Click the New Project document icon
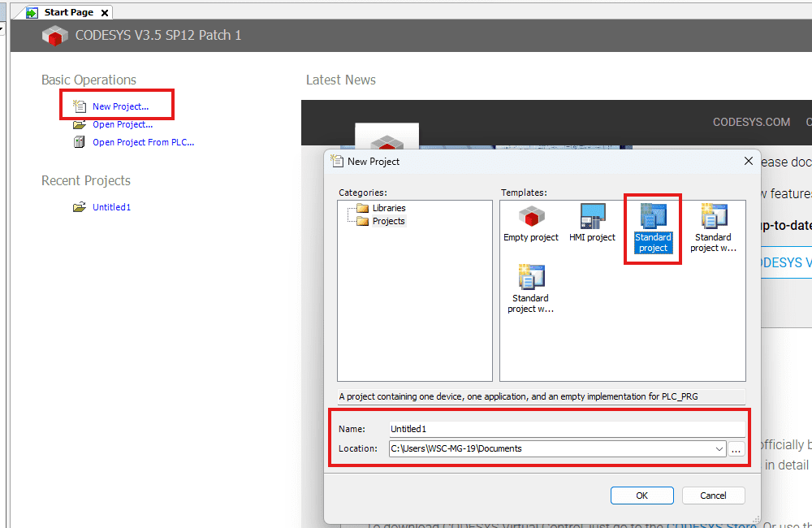Image resolution: width=812 pixels, height=528 pixels. tap(80, 106)
